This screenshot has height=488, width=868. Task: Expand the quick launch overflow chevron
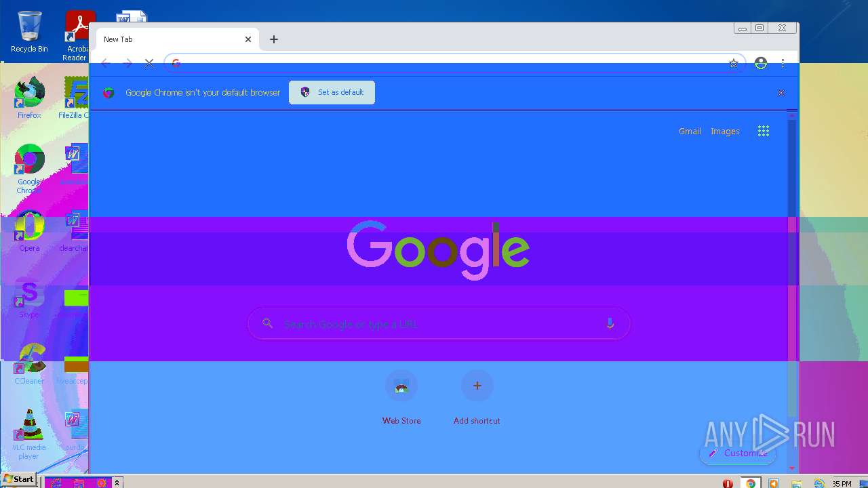pyautogui.click(x=117, y=483)
